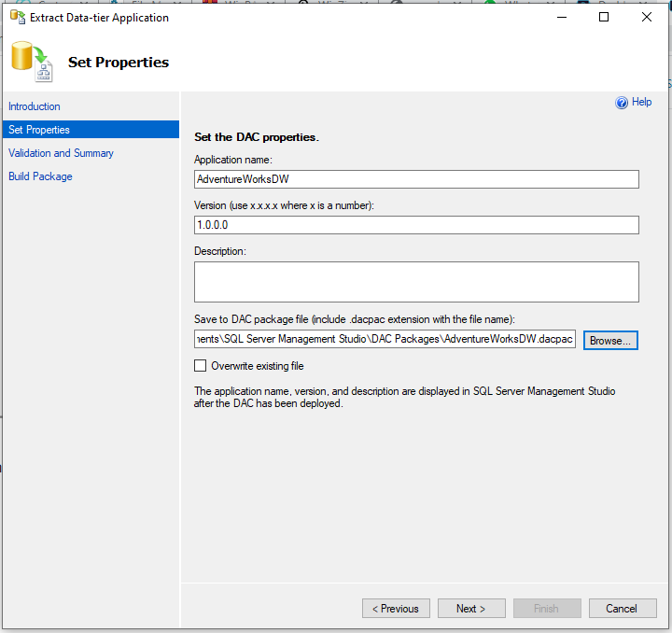Open the Help link
The height and width of the screenshot is (633, 672).
pyautogui.click(x=641, y=102)
